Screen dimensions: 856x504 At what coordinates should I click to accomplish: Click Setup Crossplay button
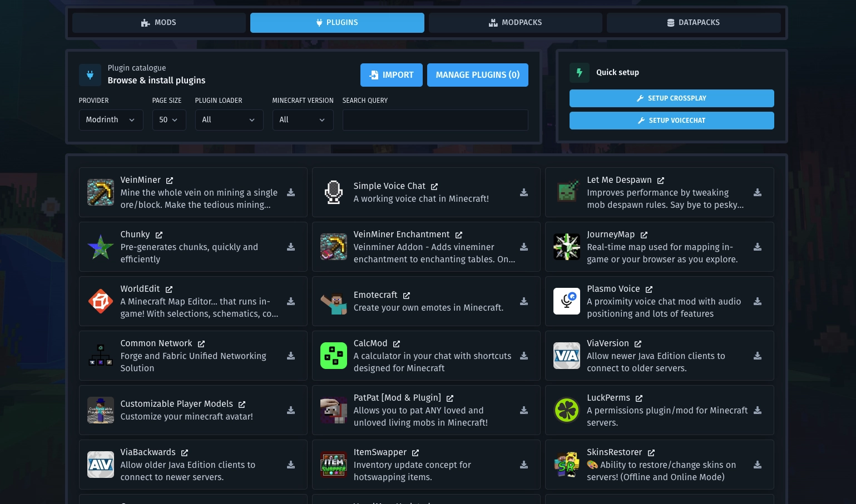pyautogui.click(x=671, y=98)
